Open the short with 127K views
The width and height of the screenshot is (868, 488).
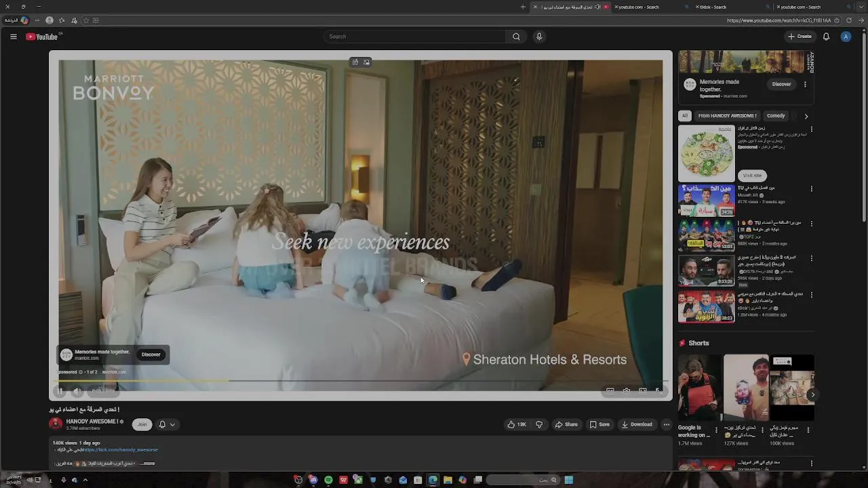[745, 388]
